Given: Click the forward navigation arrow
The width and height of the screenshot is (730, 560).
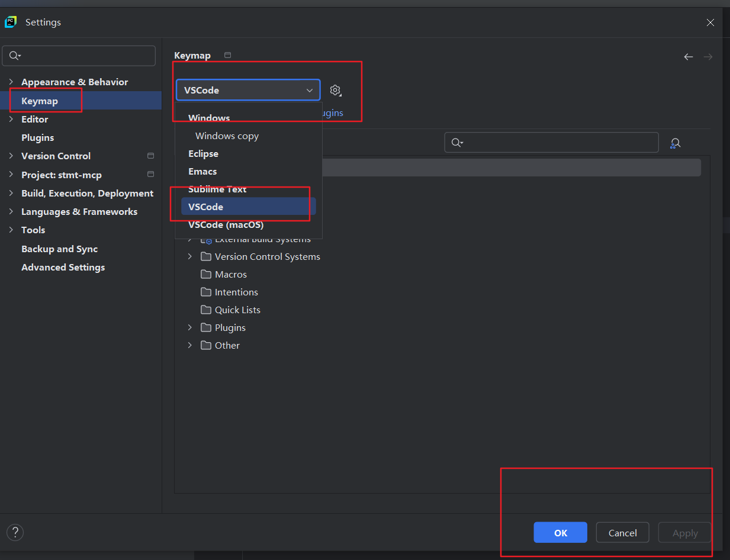Looking at the screenshot, I should point(708,57).
